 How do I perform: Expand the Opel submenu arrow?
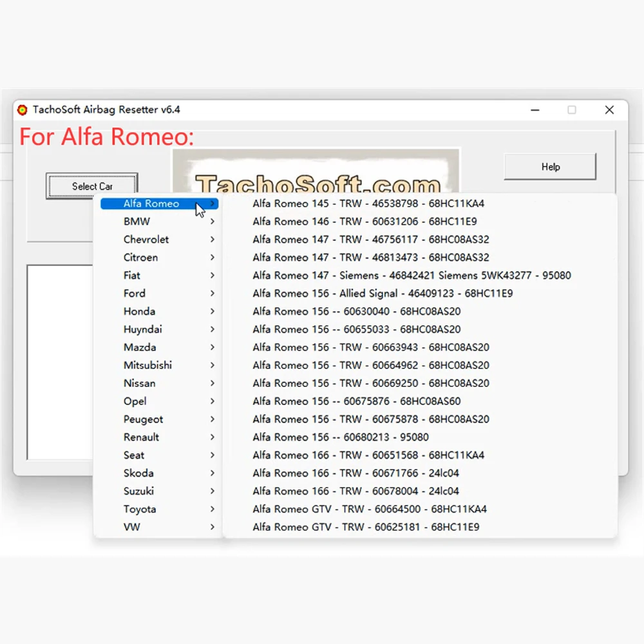[213, 401]
